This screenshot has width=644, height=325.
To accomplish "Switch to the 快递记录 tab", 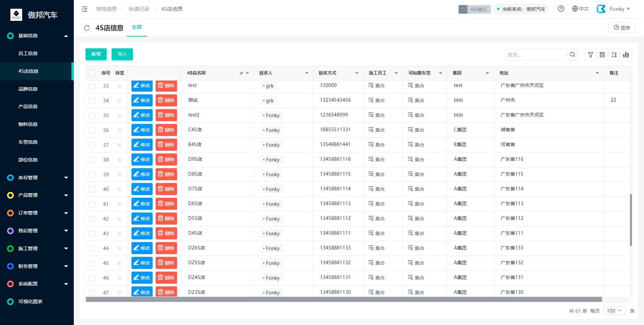I will [x=139, y=9].
